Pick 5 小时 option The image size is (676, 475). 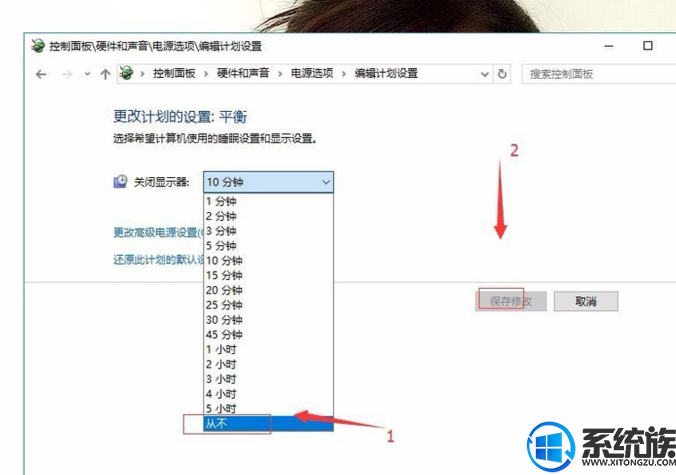point(268,408)
